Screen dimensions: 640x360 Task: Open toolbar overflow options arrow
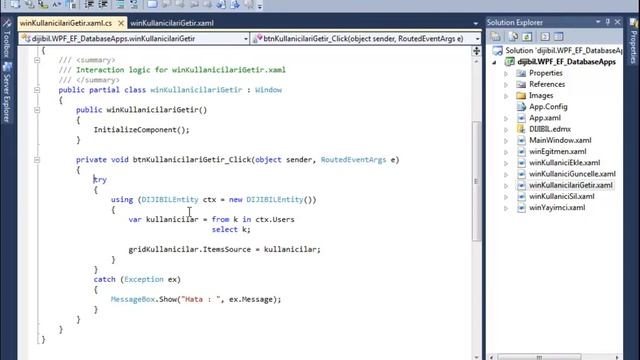(260, 6)
